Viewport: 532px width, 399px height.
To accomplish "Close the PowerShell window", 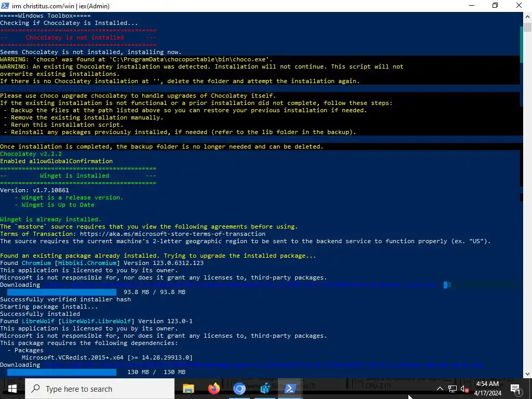I will tap(519, 6).
